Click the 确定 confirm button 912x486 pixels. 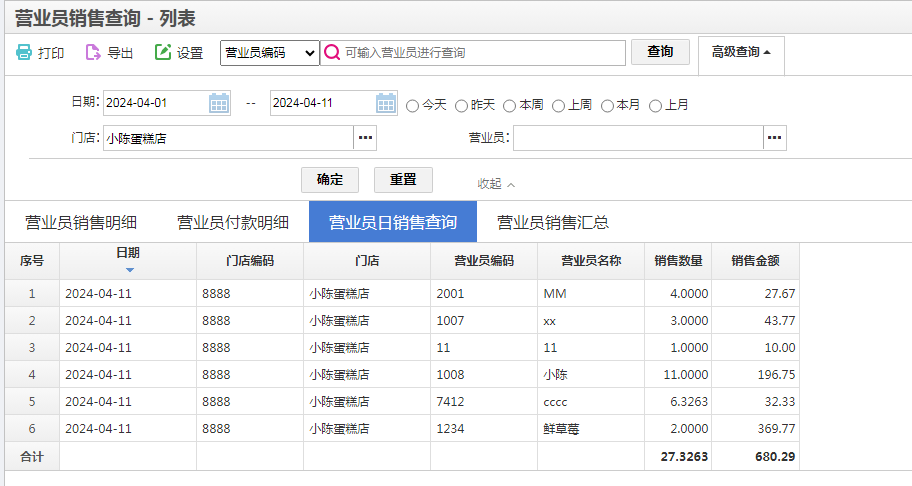tap(330, 180)
